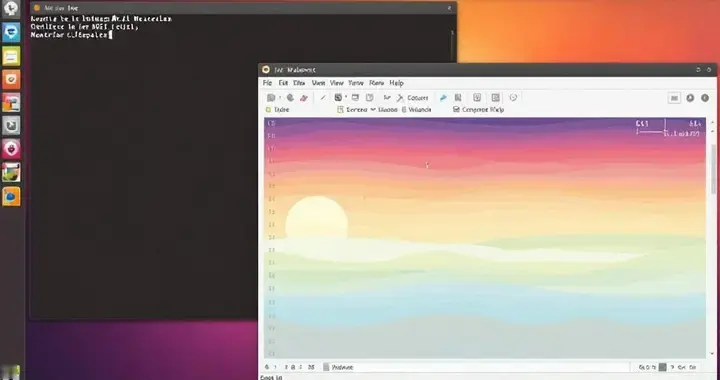
Task: Select the blue pin toolbar icon
Action: click(443, 97)
